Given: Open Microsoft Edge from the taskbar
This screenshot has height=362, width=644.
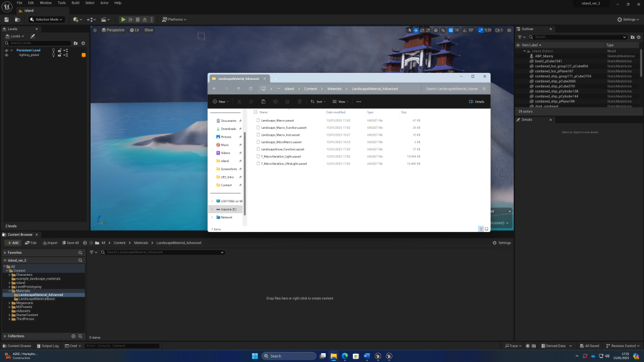Looking at the screenshot, I should pos(345,356).
